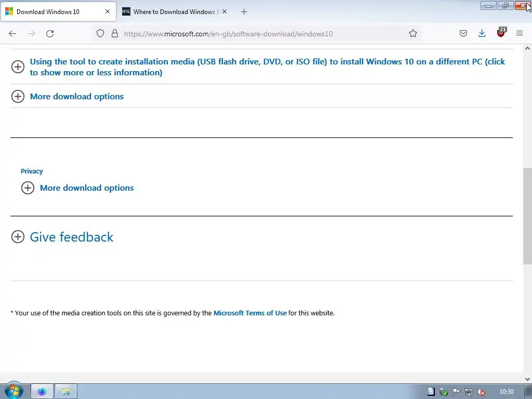Click the leftmost system tray disk icon
Image resolution: width=532 pixels, height=399 pixels.
coord(431,392)
